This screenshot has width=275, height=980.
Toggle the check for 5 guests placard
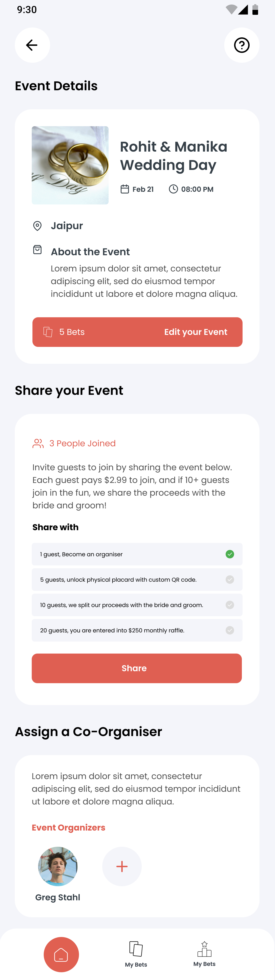[x=230, y=580]
